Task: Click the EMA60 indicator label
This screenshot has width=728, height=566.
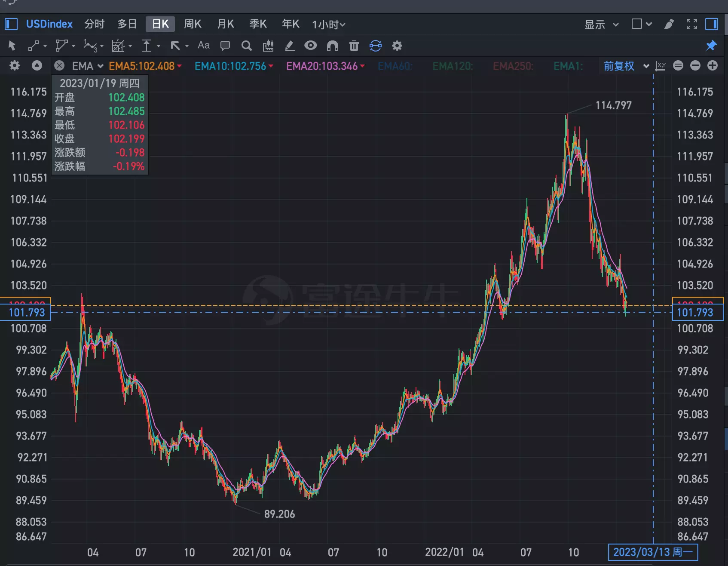Action: (x=395, y=66)
